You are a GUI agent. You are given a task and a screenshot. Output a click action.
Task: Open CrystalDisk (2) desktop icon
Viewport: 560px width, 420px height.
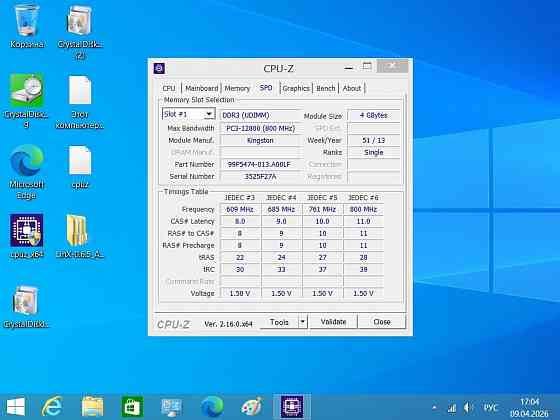tap(80, 30)
